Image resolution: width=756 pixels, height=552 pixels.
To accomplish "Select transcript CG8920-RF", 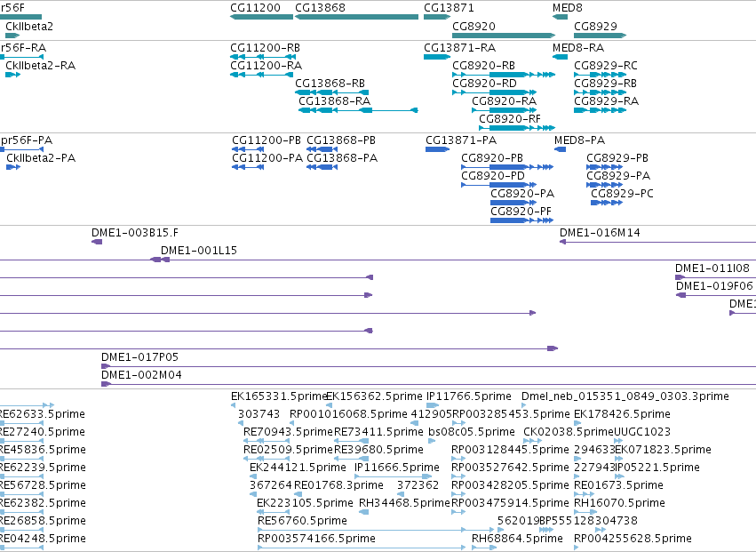I will click(517, 128).
